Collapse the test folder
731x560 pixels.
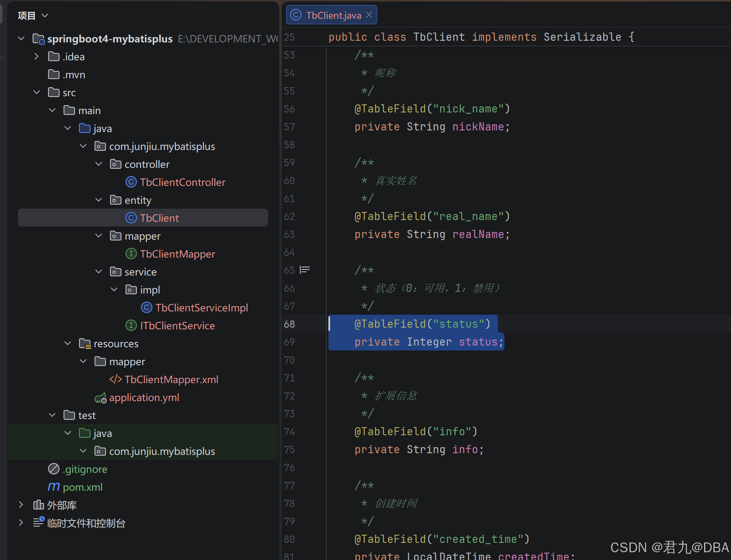(52, 415)
